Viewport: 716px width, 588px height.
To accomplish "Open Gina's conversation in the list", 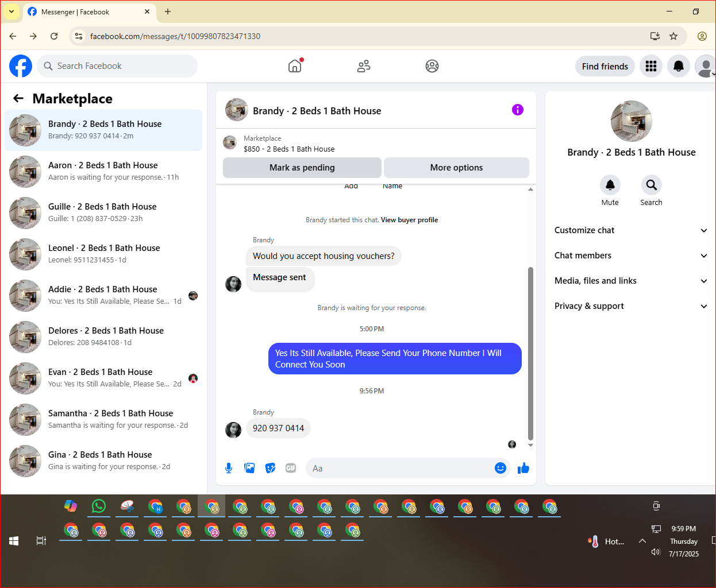I will pos(103,461).
